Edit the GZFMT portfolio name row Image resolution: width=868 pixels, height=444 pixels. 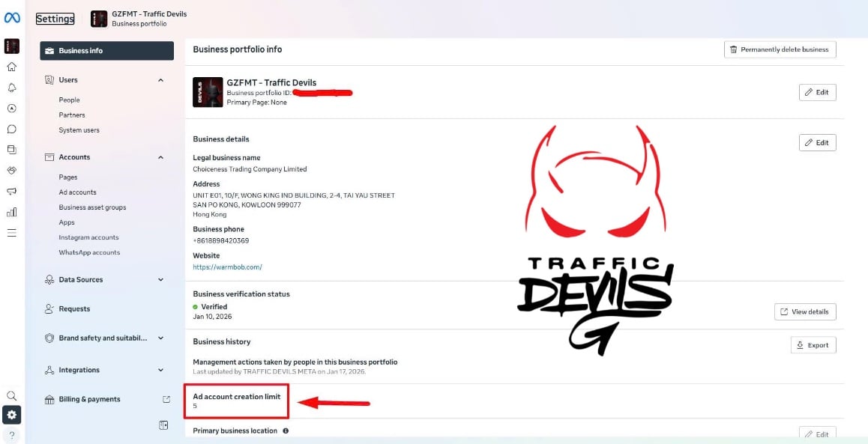pos(818,92)
